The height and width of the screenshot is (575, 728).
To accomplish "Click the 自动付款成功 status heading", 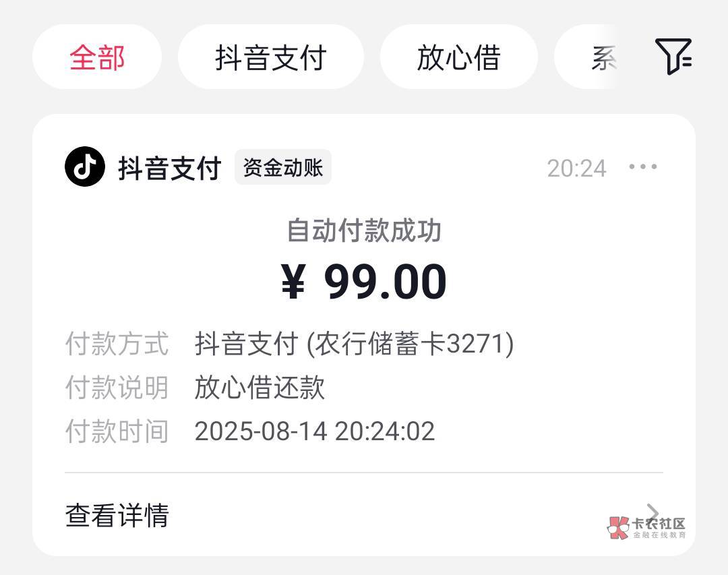I will 364,231.
